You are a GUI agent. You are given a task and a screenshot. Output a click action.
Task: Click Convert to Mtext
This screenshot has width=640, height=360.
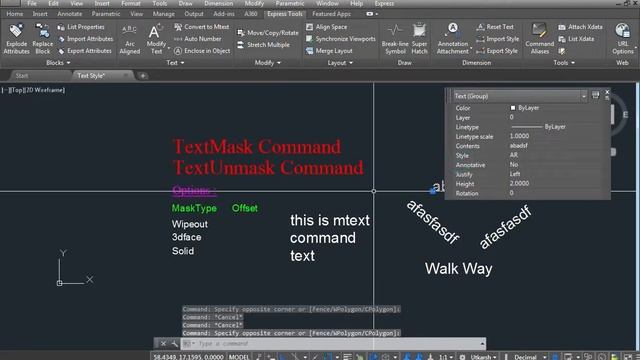click(x=202, y=27)
